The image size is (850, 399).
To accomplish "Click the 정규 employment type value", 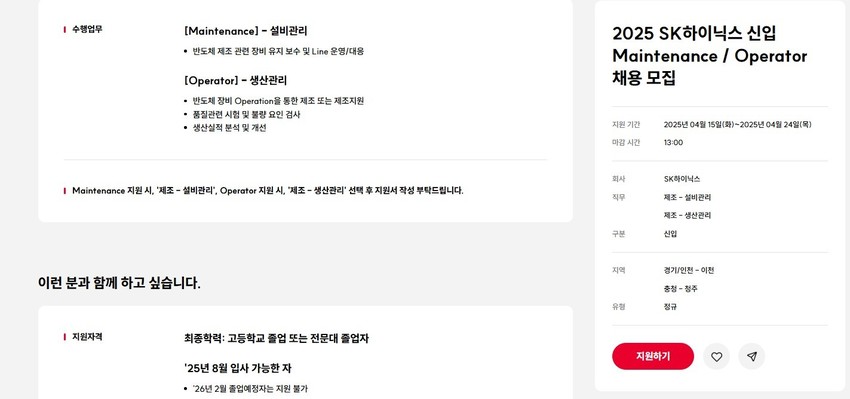I will pos(670,306).
